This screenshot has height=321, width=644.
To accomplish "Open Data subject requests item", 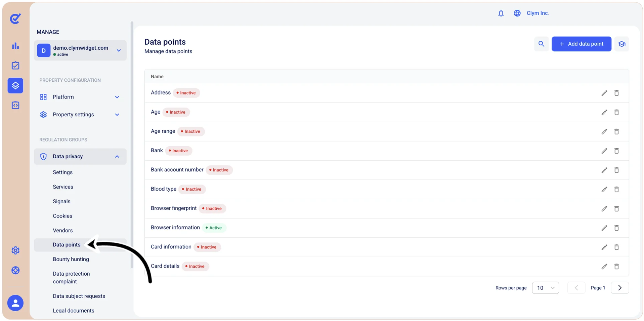I will tap(79, 296).
